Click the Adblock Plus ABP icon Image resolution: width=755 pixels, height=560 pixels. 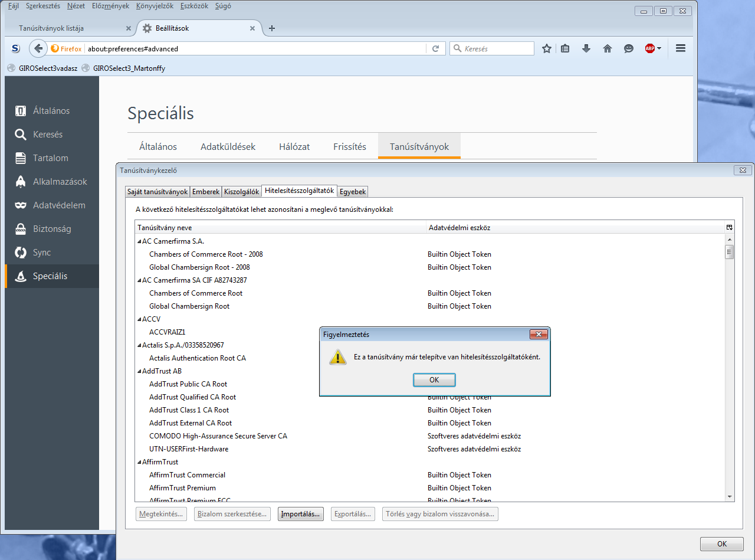[650, 49]
